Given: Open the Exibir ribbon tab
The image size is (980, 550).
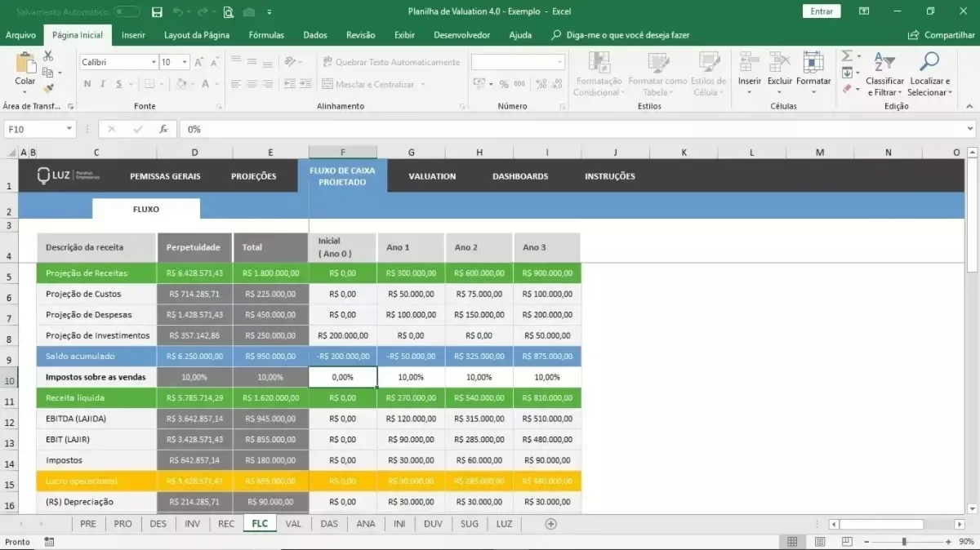Looking at the screenshot, I should pos(404,35).
